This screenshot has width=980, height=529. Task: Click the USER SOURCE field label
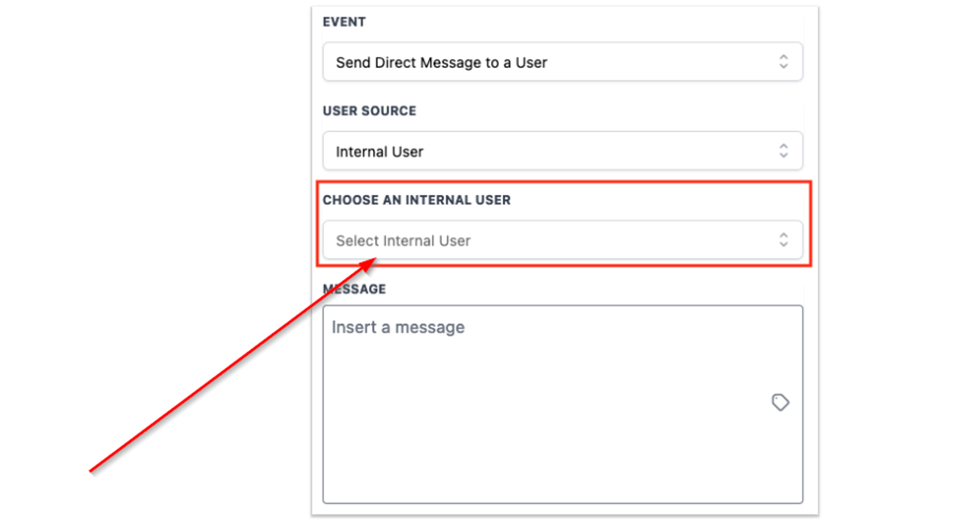(x=369, y=111)
